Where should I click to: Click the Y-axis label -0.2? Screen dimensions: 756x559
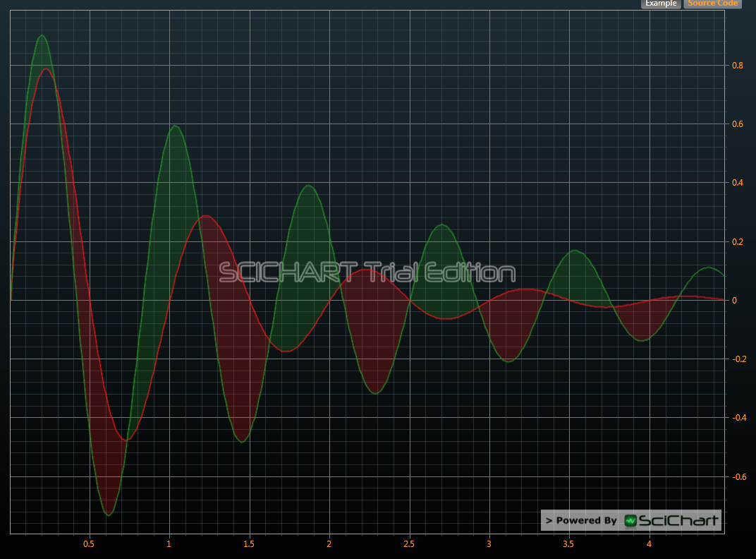737,359
